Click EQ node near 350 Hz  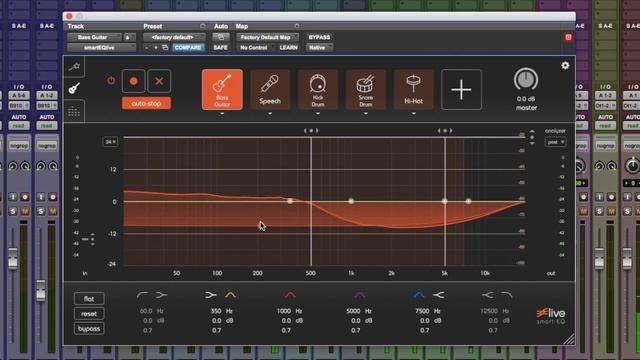(x=290, y=201)
